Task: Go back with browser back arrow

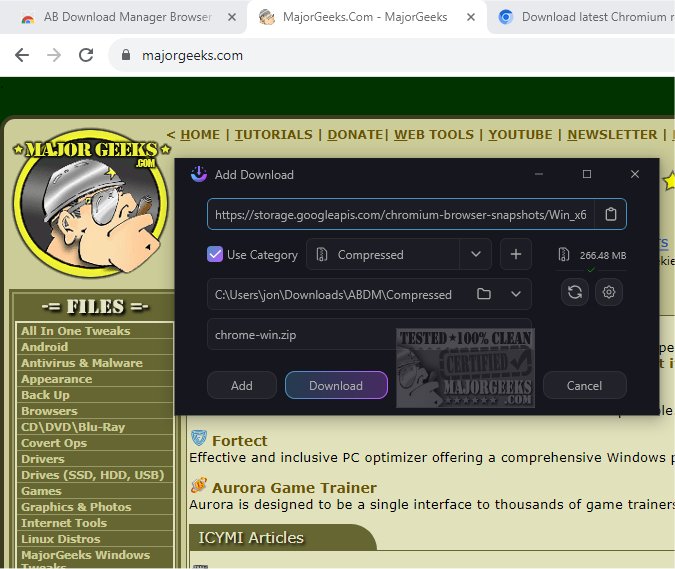Action: point(22,55)
